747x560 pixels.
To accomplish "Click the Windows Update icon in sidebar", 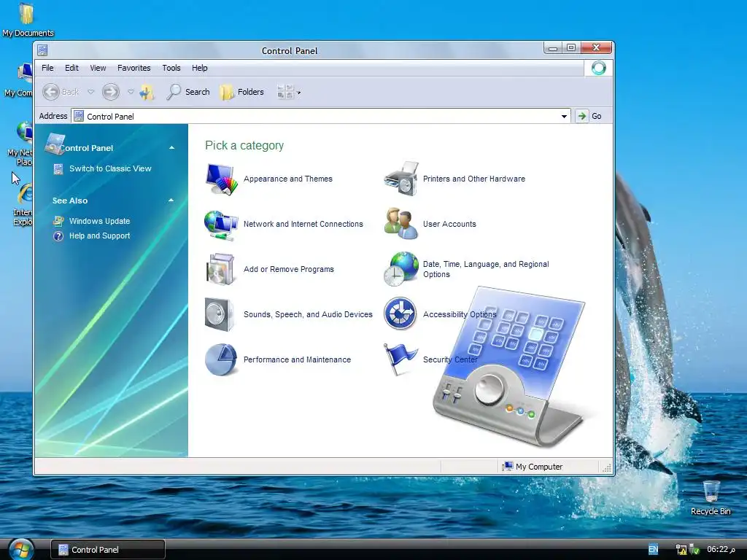I will click(x=58, y=221).
